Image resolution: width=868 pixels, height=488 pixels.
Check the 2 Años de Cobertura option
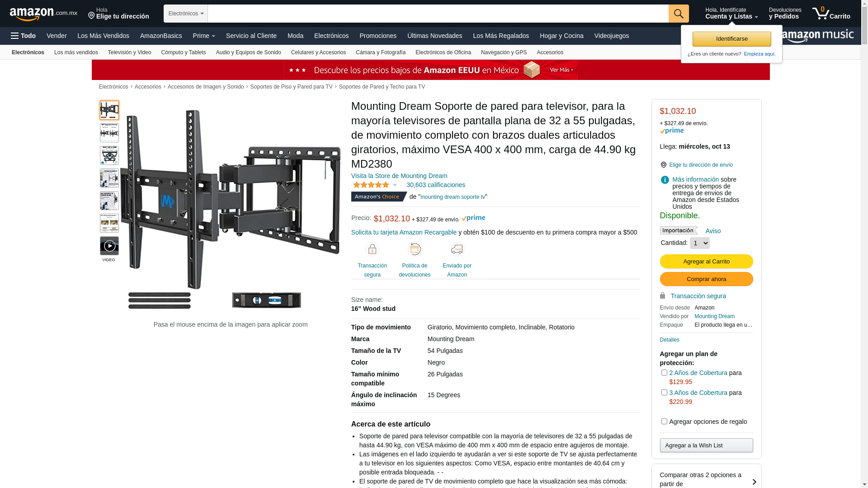coord(664,373)
